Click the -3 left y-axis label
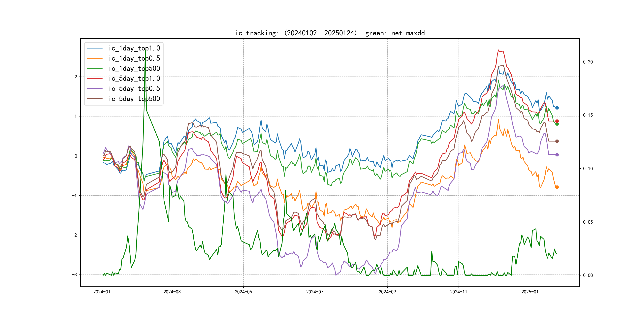 click(75, 275)
